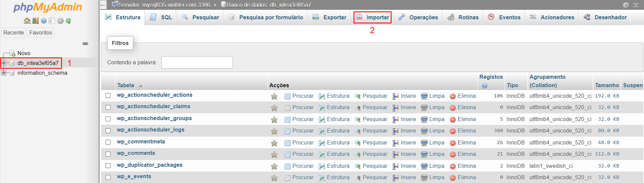Click the Recente button in sidebar
This screenshot has height=183, width=644.
[x=14, y=32]
